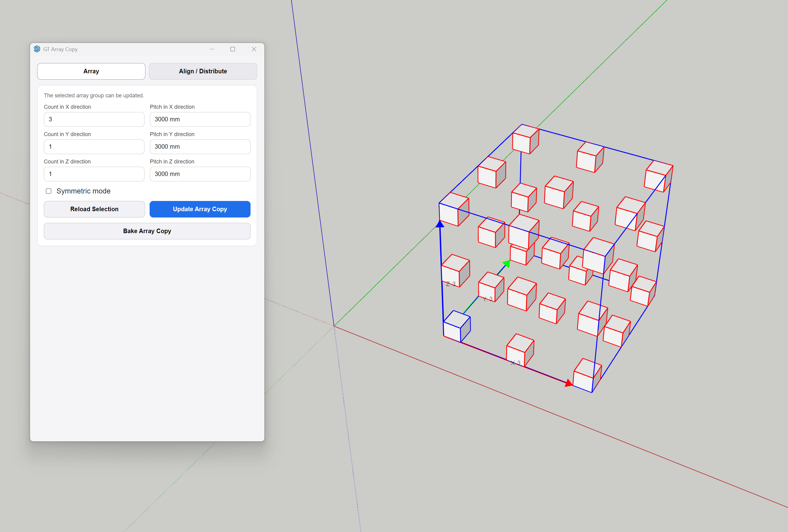
Task: Click 'The selected array group can be updated.' message
Action: click(94, 96)
